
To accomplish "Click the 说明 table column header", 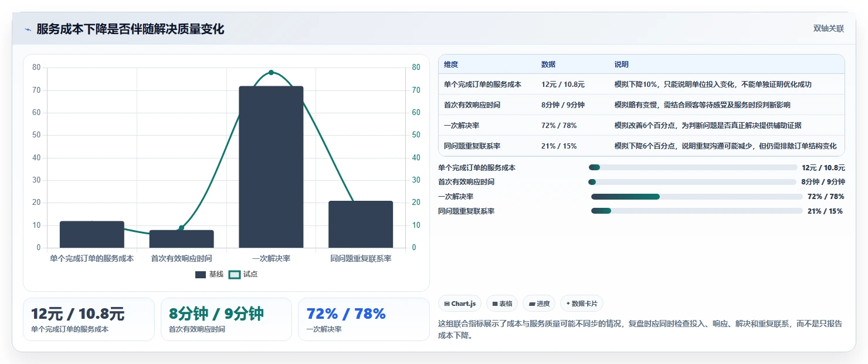I will click(x=621, y=64).
